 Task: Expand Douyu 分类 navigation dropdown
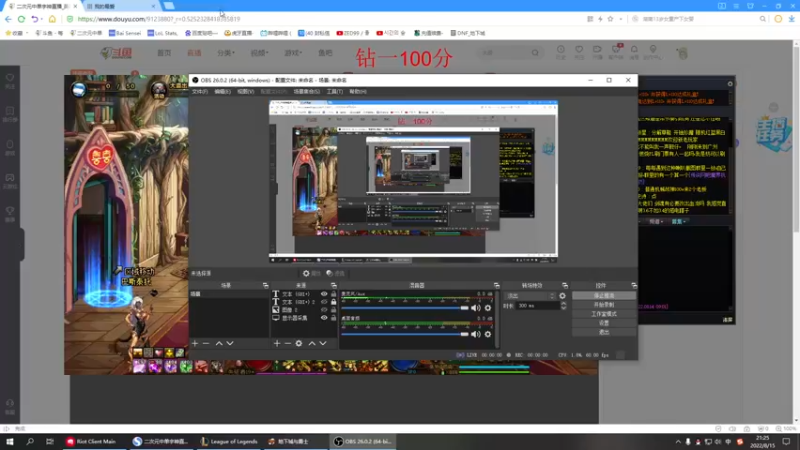tap(226, 53)
